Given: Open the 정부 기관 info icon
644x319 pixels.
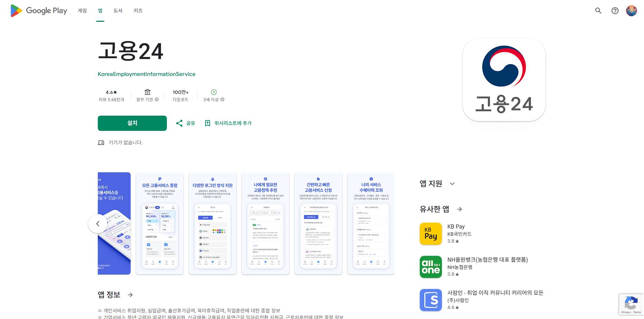Looking at the screenshot, I should point(157,99).
